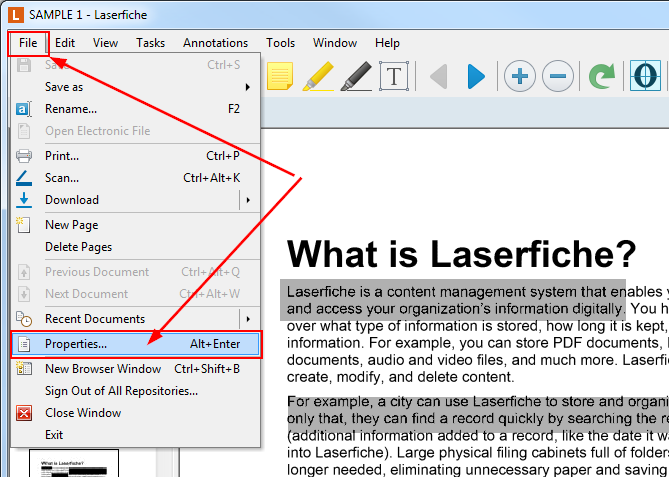
Task: Open the File menu
Action: click(x=28, y=43)
